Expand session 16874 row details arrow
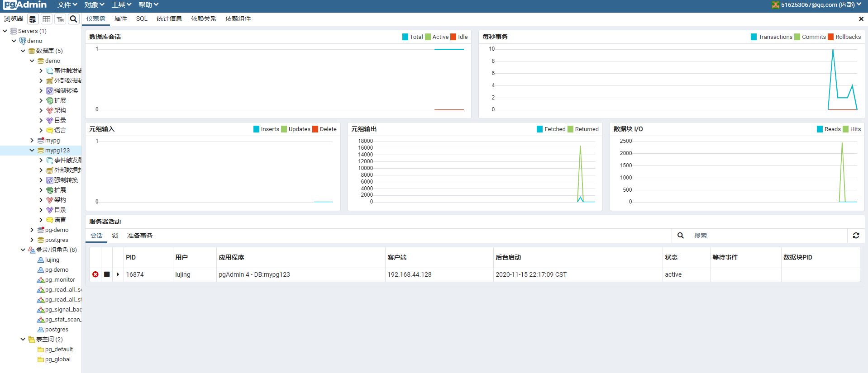The height and width of the screenshot is (373, 868). click(118, 274)
